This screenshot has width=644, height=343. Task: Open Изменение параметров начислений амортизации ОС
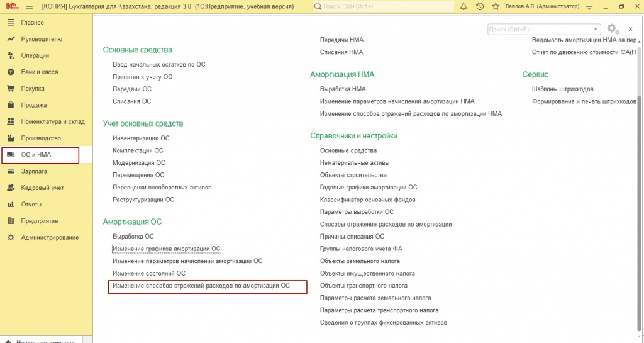(x=187, y=261)
